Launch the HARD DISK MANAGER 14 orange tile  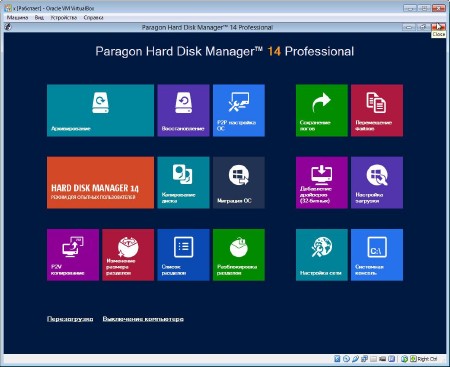100,183
